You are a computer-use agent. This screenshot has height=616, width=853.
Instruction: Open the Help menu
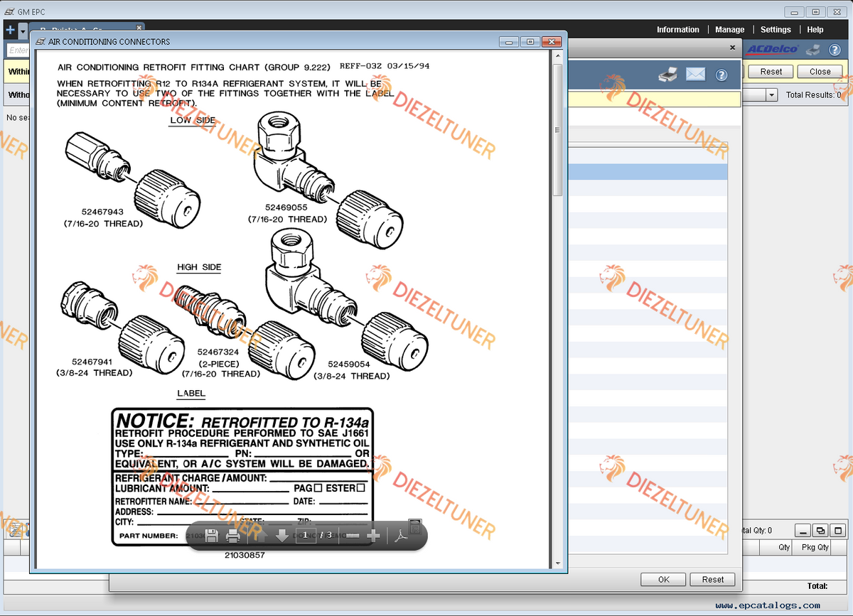(815, 30)
